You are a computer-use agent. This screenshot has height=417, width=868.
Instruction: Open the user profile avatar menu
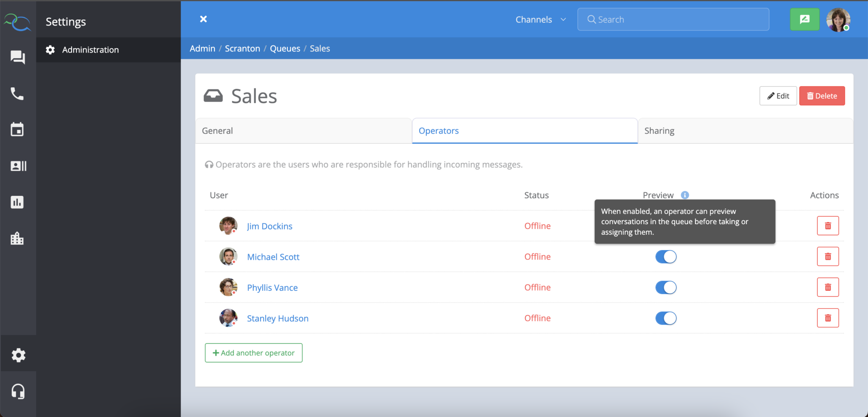pos(838,20)
